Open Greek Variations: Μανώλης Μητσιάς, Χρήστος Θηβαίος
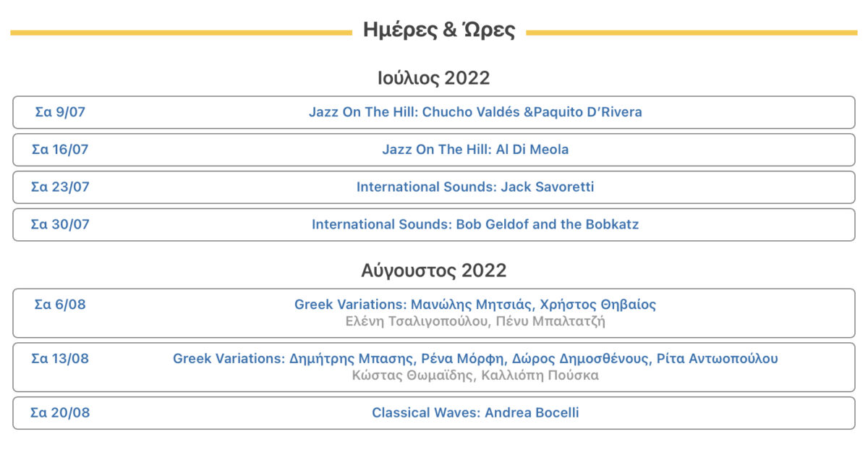Screen dimensions: 868x450 (x=475, y=305)
